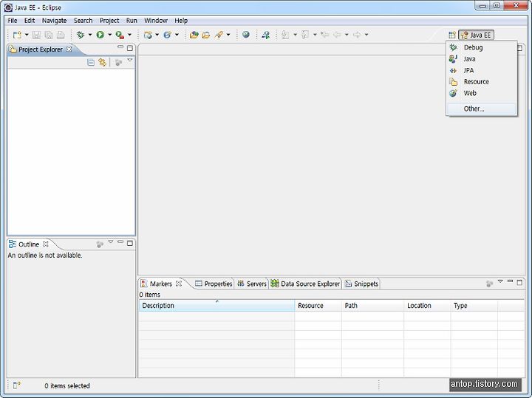Click the Open Task folder icon

pos(206,35)
